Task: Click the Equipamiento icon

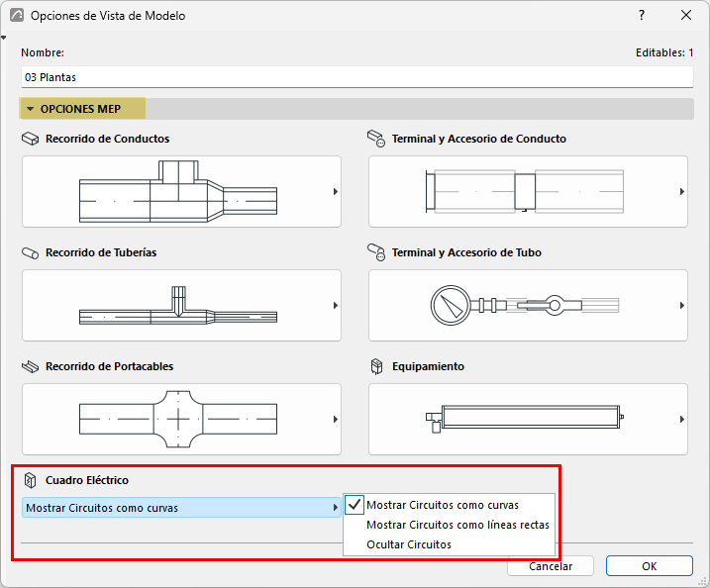Action: coord(376,366)
